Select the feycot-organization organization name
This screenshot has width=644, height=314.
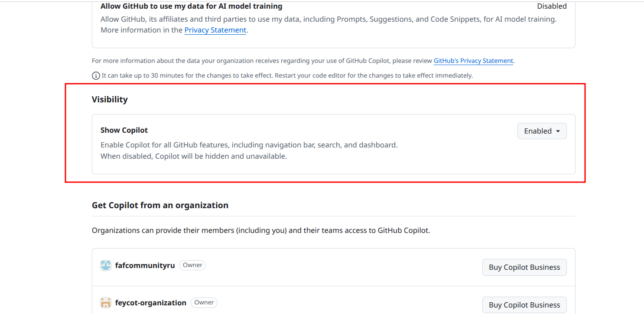pyautogui.click(x=151, y=302)
